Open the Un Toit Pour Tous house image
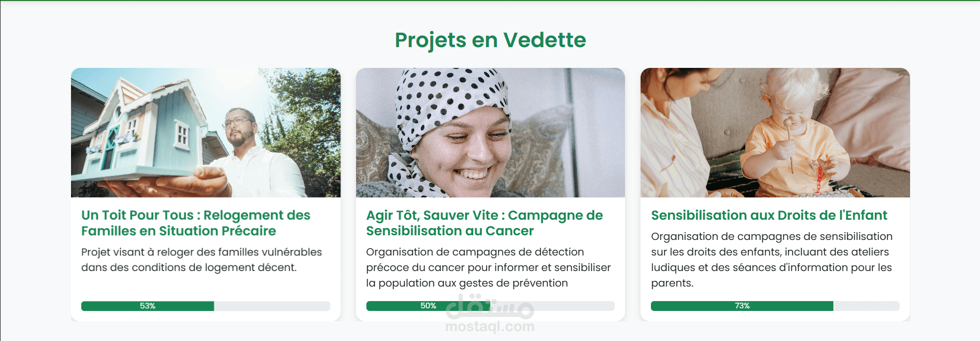The width and height of the screenshot is (980, 341). pos(206,133)
